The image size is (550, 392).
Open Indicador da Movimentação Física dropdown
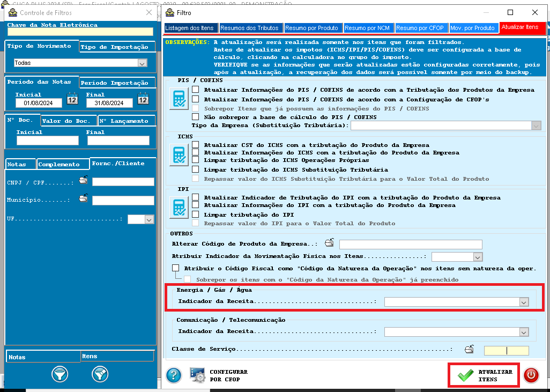(x=478, y=257)
